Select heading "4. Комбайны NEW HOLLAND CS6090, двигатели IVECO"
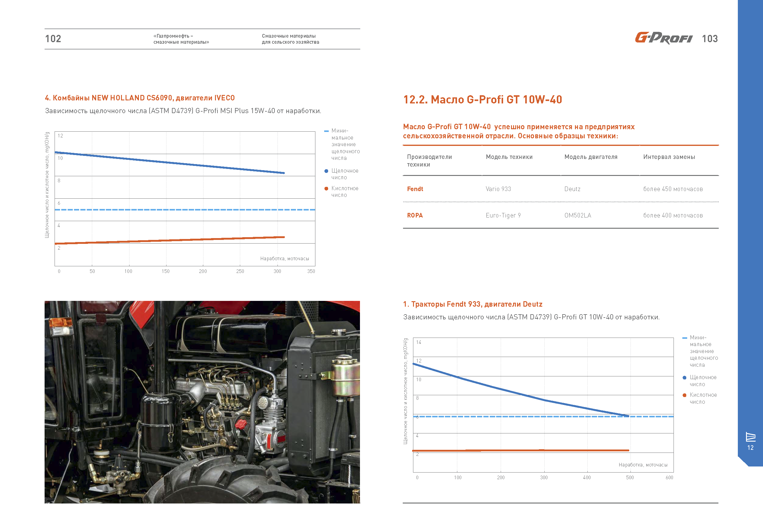The width and height of the screenshot is (763, 532). pos(140,98)
